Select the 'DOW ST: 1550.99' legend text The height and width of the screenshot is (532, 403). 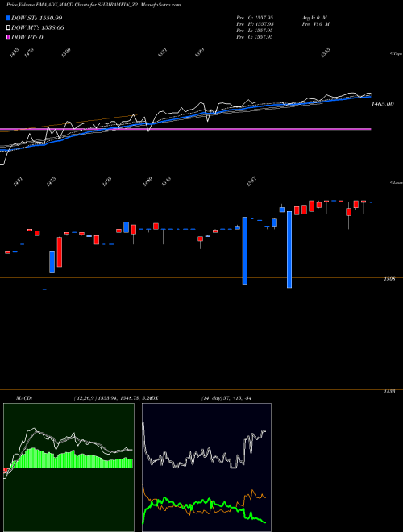pos(37,18)
